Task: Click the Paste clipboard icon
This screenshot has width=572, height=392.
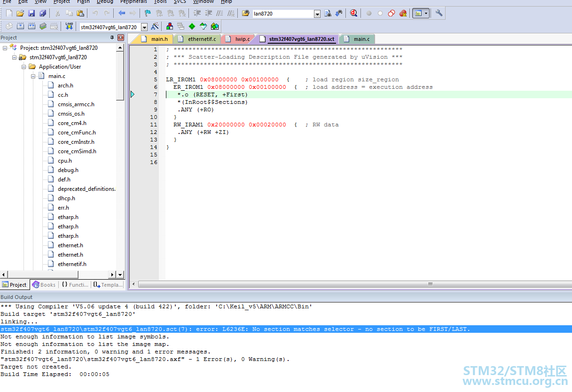Action: click(80, 14)
